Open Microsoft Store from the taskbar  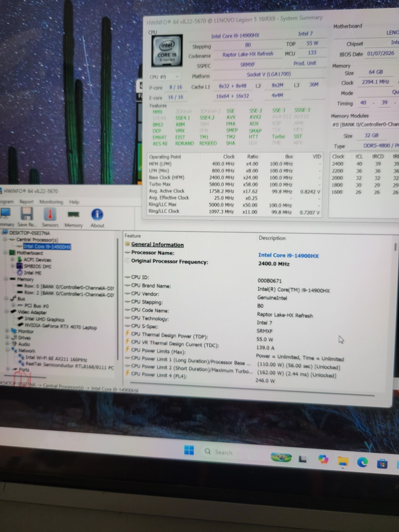tap(382, 463)
